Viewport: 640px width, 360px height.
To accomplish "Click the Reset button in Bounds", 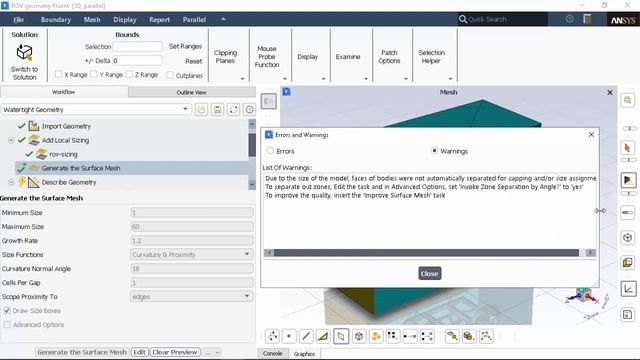I will click(x=193, y=61).
